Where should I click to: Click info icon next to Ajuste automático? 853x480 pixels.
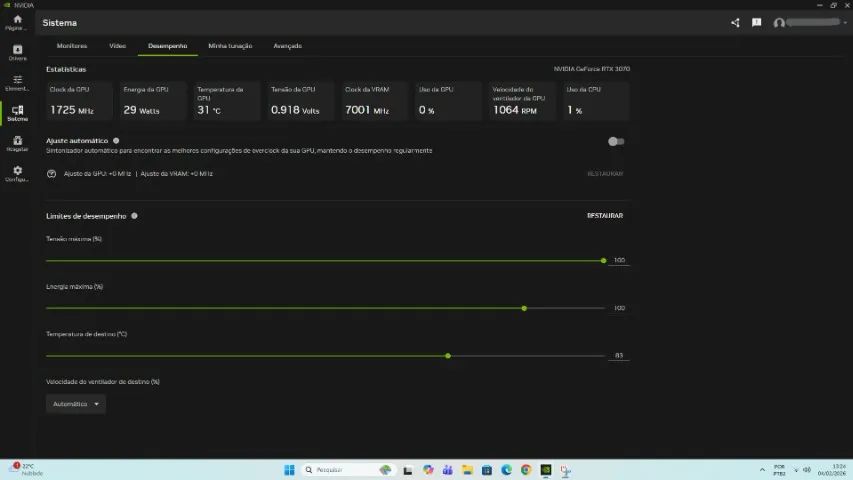pos(116,141)
